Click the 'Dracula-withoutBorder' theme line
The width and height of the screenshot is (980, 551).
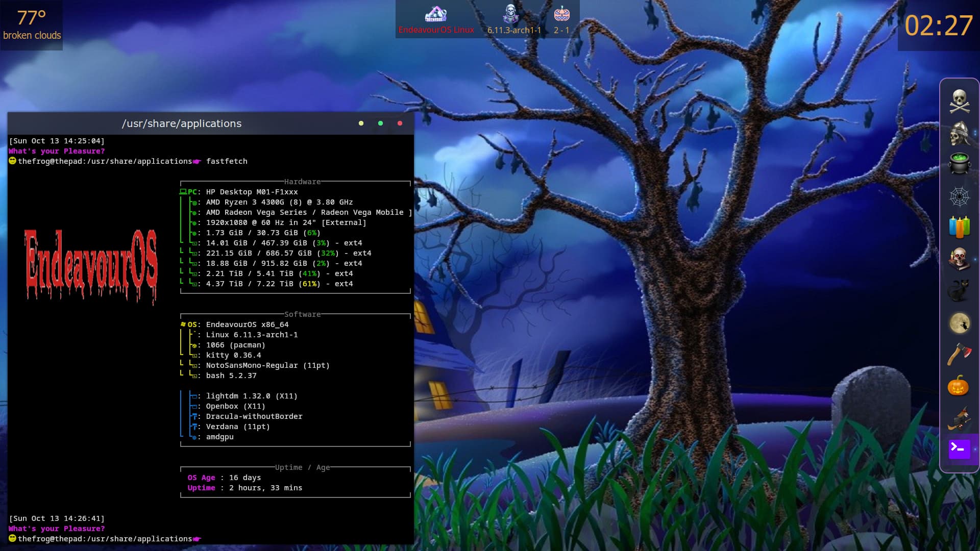[x=254, y=416]
